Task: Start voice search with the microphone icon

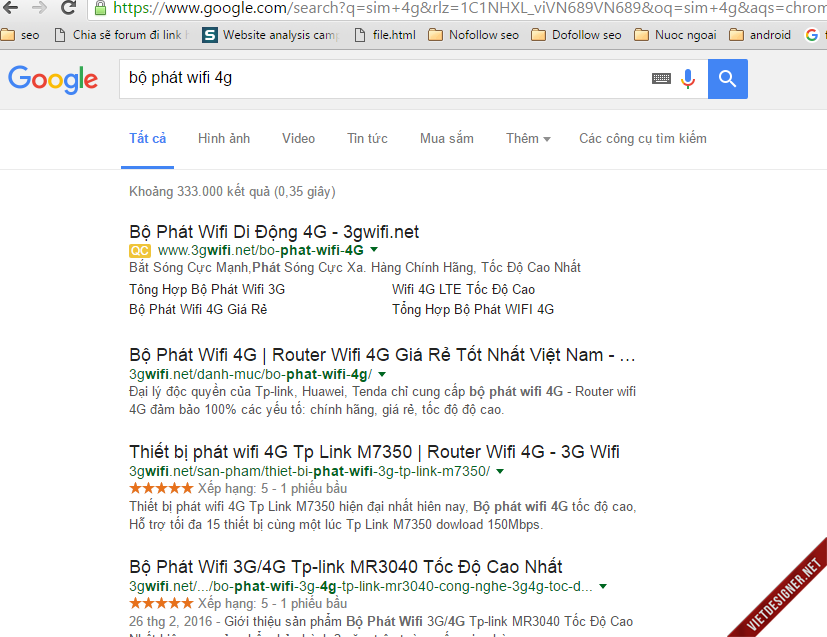Action: [x=688, y=79]
